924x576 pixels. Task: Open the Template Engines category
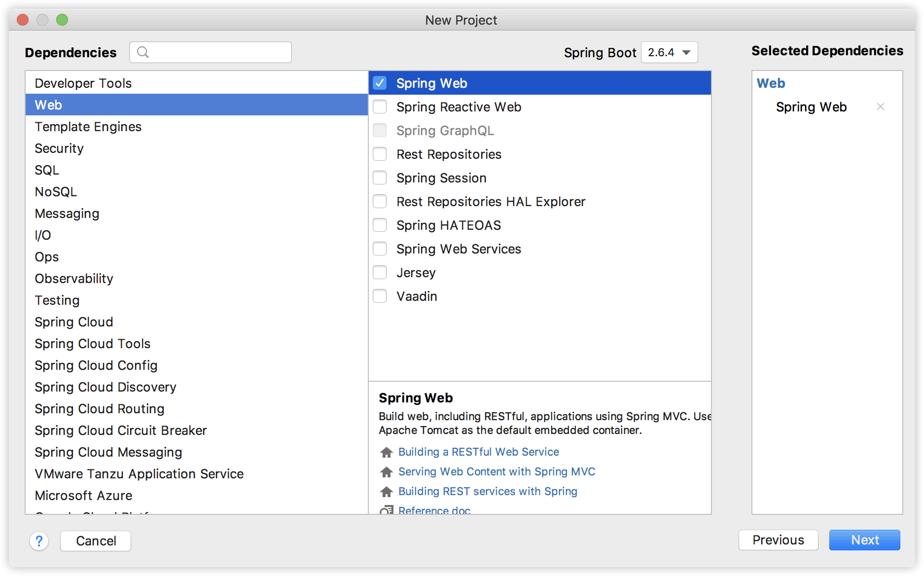tap(88, 127)
